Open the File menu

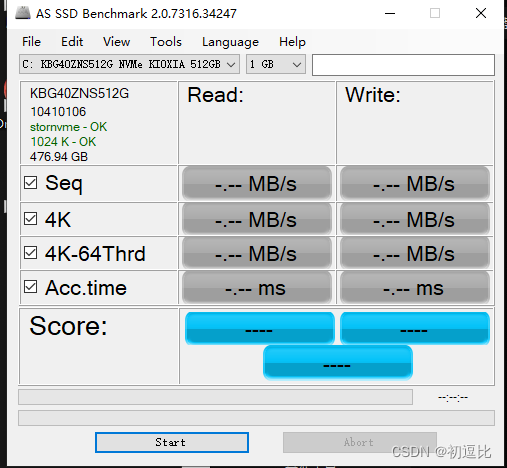[x=31, y=42]
